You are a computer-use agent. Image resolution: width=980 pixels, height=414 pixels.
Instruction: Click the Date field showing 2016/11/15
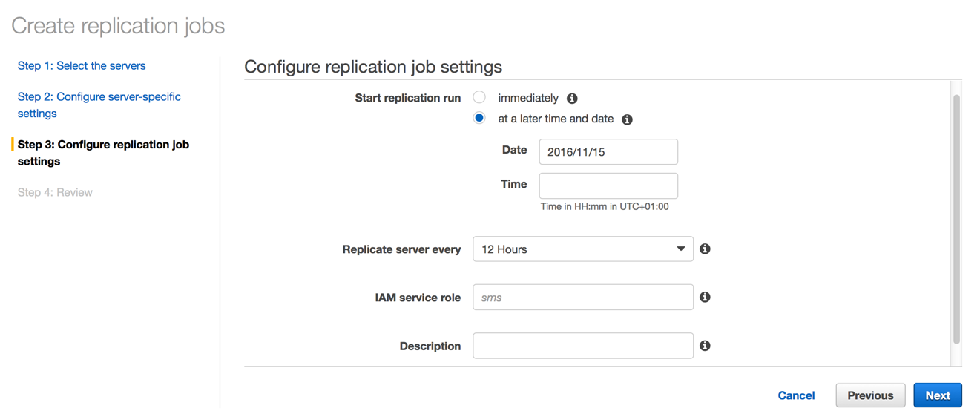click(x=608, y=152)
